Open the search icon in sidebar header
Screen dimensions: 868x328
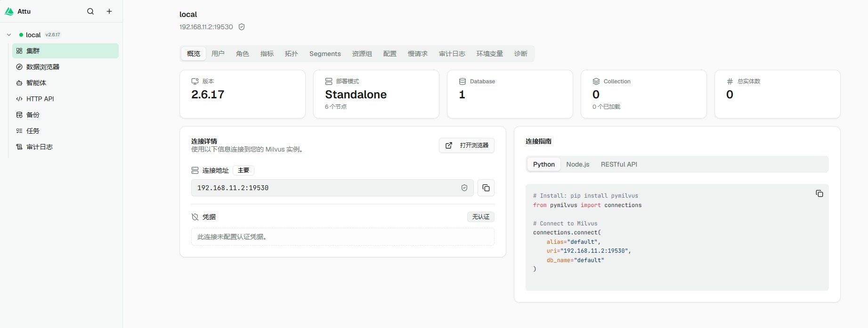(90, 11)
